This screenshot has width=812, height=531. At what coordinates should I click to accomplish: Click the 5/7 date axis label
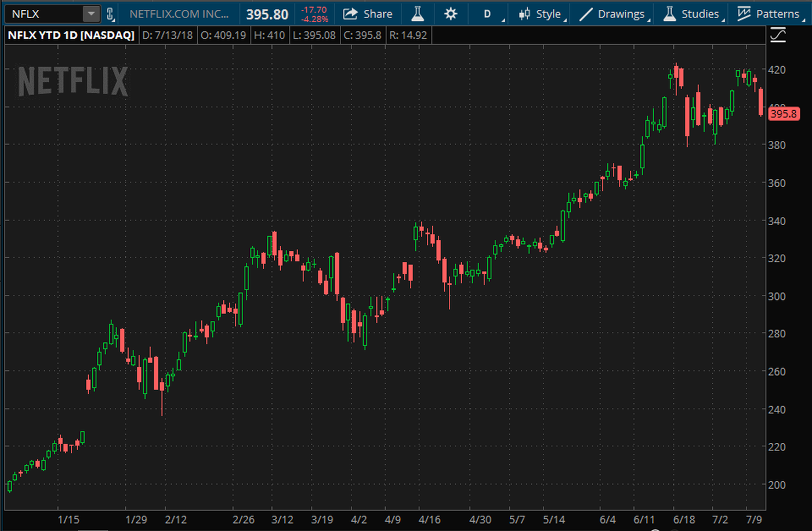[517, 519]
